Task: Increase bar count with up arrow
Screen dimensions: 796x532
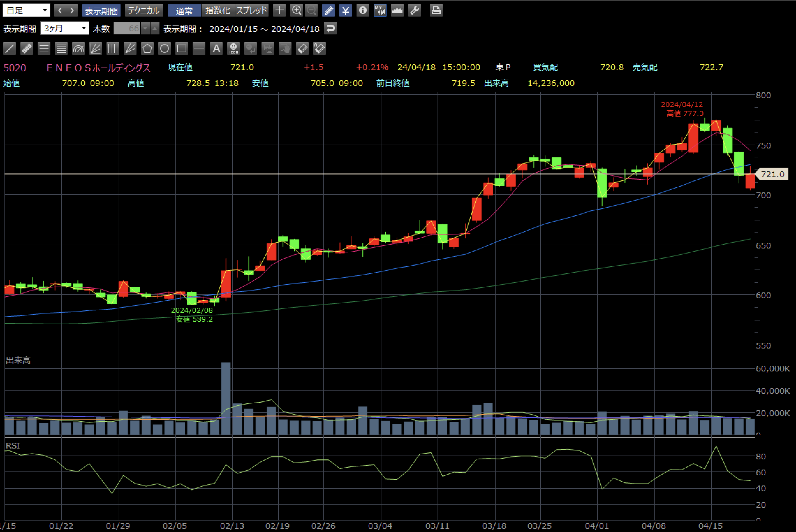Action: point(155,28)
